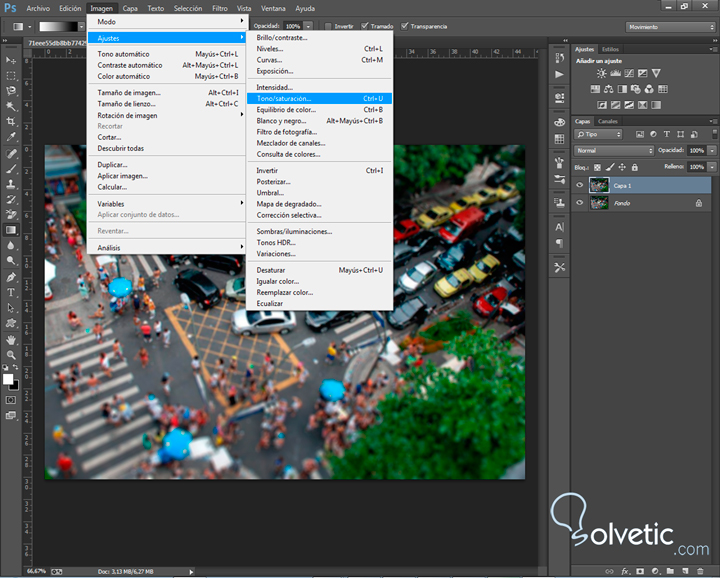The height and width of the screenshot is (578, 720).
Task: Add a Curves adjustment from Ajustes panel
Action: tap(629, 73)
